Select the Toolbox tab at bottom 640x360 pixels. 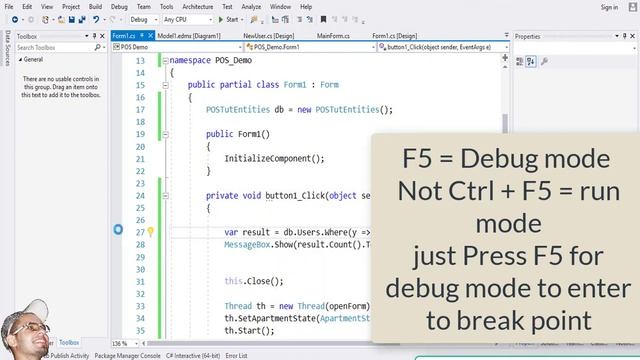69,342
